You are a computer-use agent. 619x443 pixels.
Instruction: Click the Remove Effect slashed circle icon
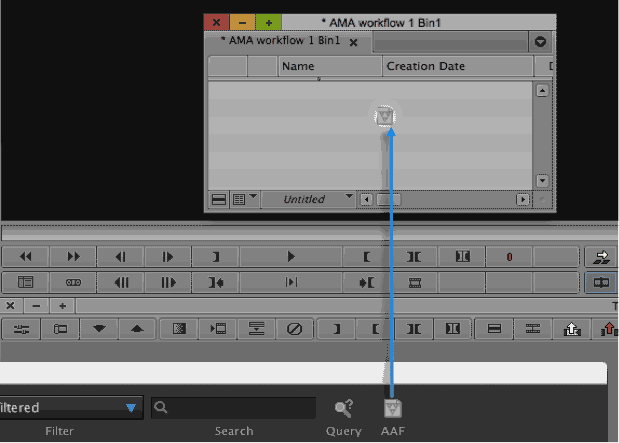pyautogui.click(x=294, y=328)
